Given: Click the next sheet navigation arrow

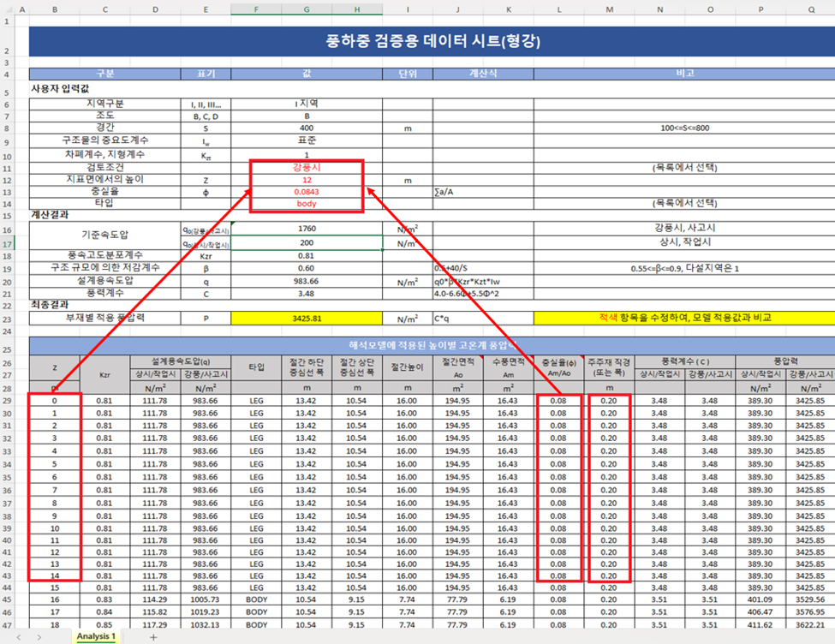Looking at the screenshot, I should 39,637.
